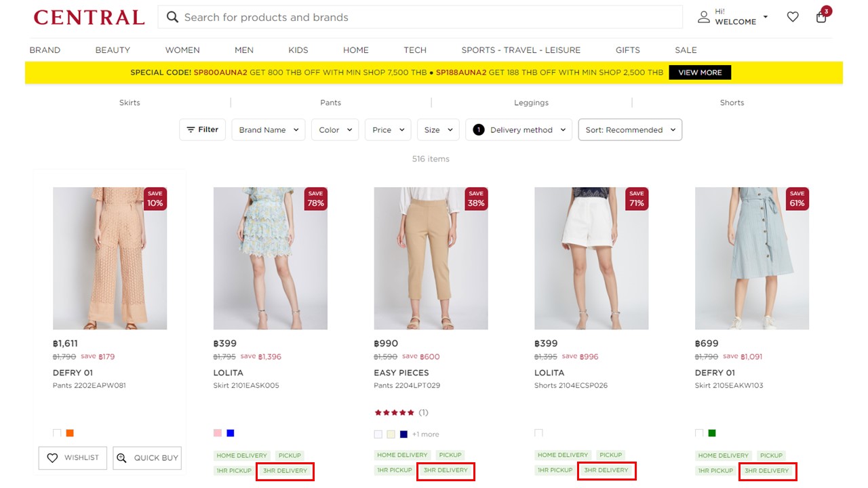Open the BRAND menu
Viewport: 868px width, 488px height.
pos(45,50)
